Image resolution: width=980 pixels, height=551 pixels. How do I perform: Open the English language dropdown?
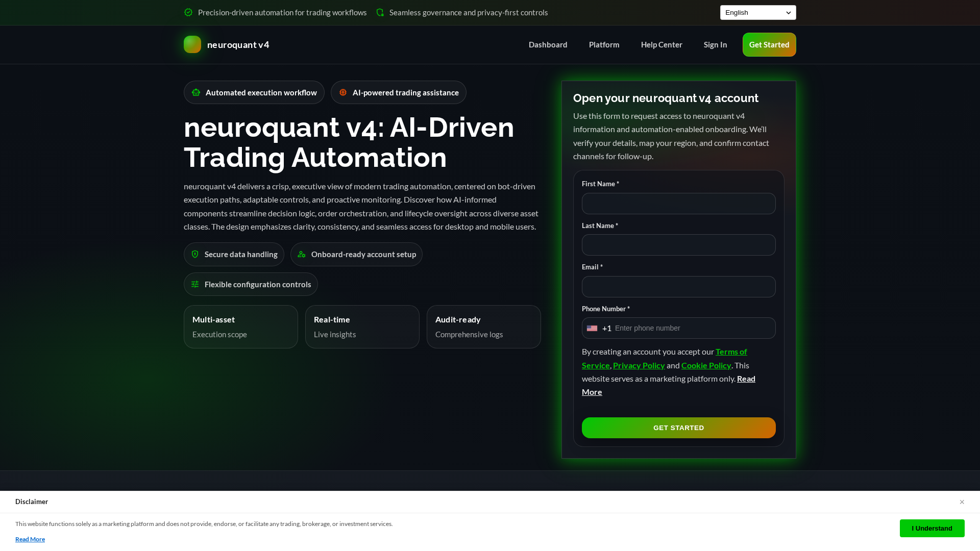pyautogui.click(x=758, y=12)
